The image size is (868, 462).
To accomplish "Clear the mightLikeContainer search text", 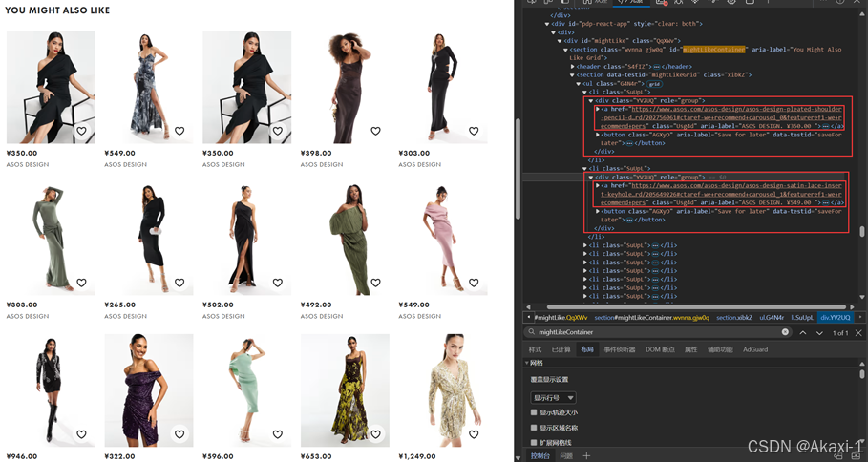I will point(785,332).
